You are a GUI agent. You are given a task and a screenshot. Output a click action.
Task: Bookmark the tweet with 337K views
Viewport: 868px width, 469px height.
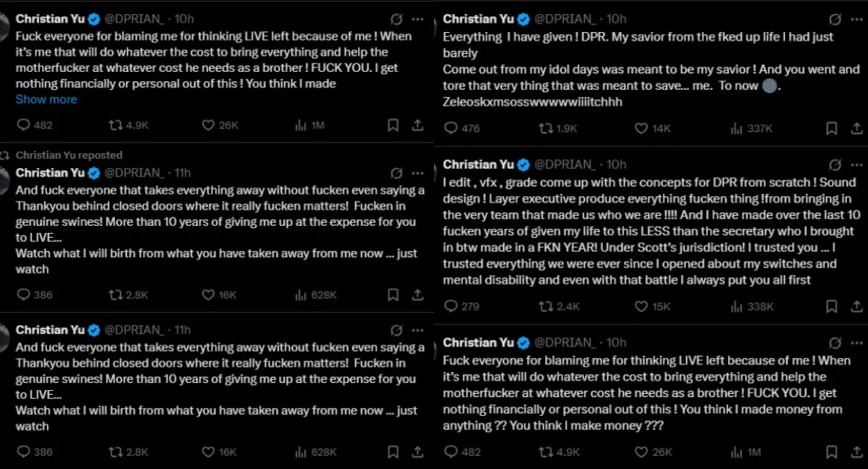(x=832, y=129)
